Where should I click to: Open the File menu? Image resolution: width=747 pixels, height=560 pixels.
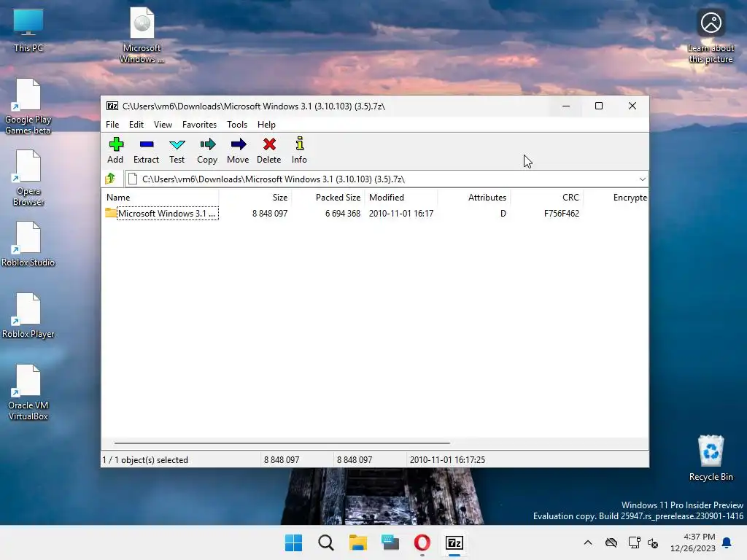tap(112, 125)
